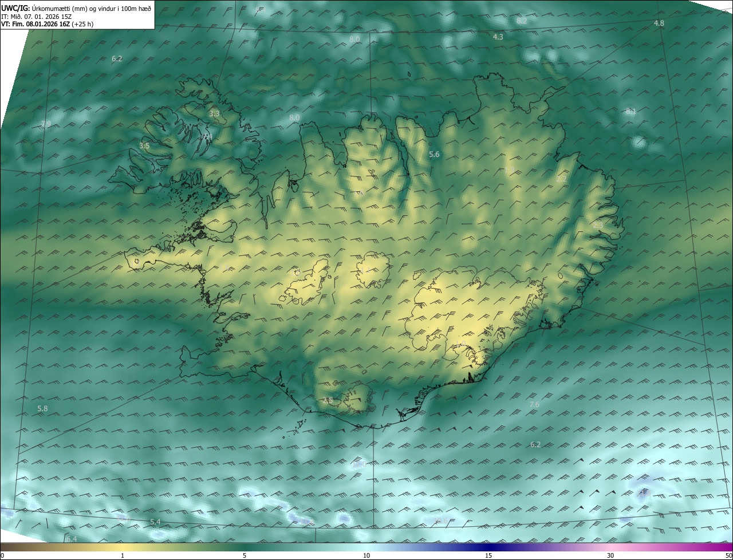733x560 pixels.
Task: Select the 3.3 value in the Westfjords
Action: tap(214, 114)
